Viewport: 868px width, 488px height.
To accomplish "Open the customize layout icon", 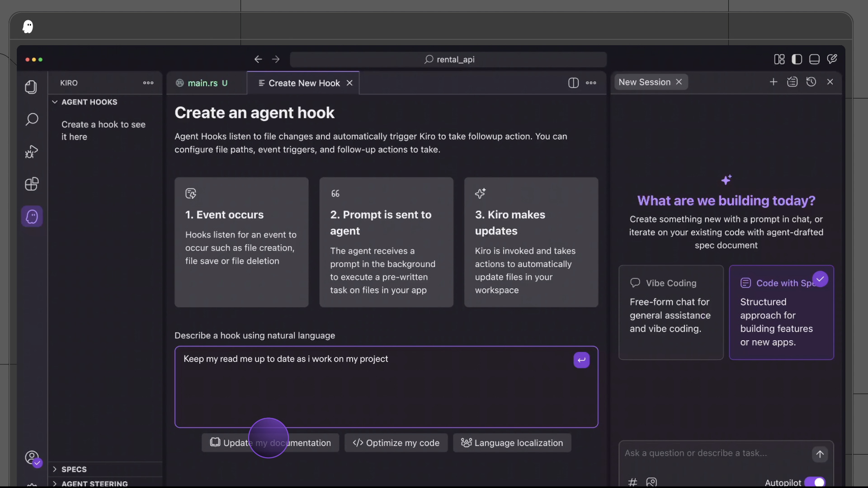I will (779, 59).
